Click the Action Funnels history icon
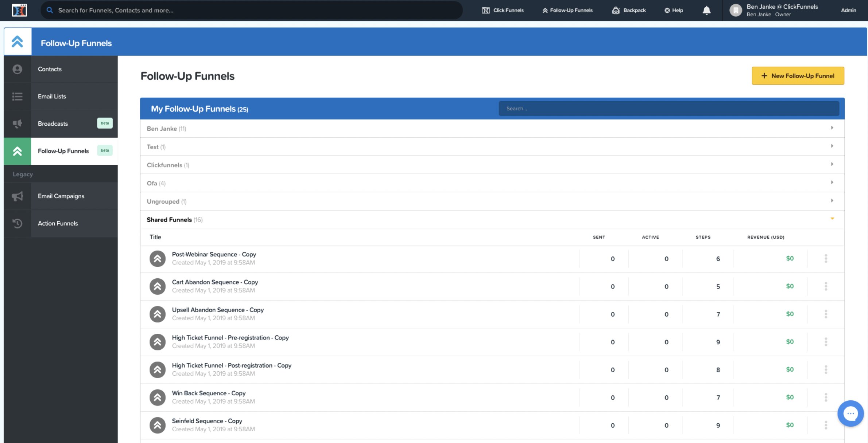The height and width of the screenshot is (443, 868). [17, 223]
